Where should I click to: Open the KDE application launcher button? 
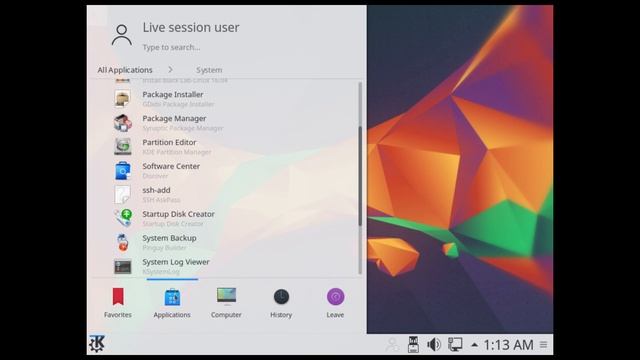[x=97, y=344]
